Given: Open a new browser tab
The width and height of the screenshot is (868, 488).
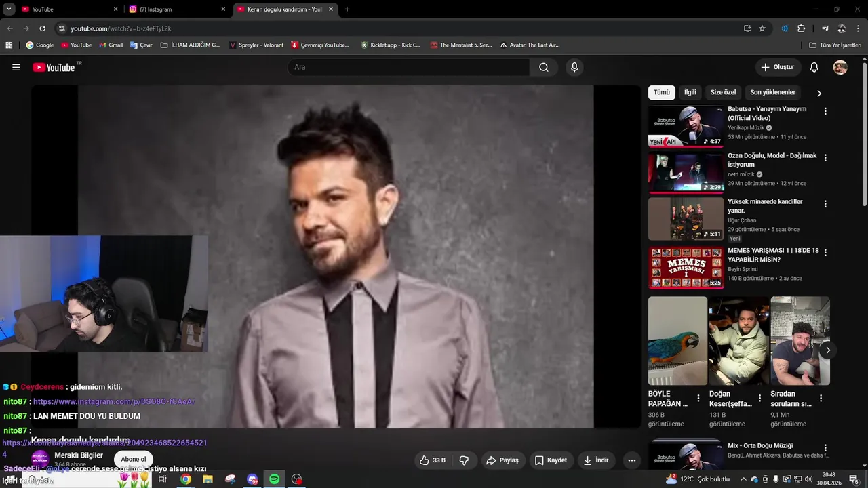Looking at the screenshot, I should pyautogui.click(x=347, y=9).
